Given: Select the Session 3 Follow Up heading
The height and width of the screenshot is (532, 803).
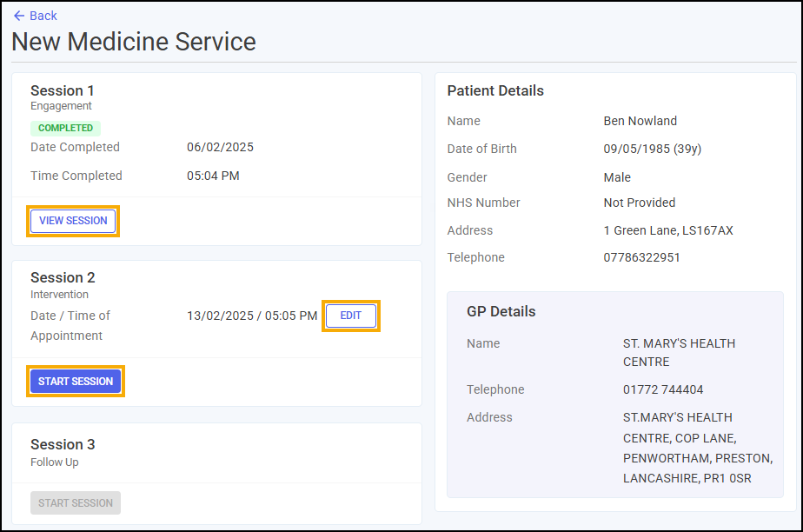Looking at the screenshot, I should (x=63, y=444).
